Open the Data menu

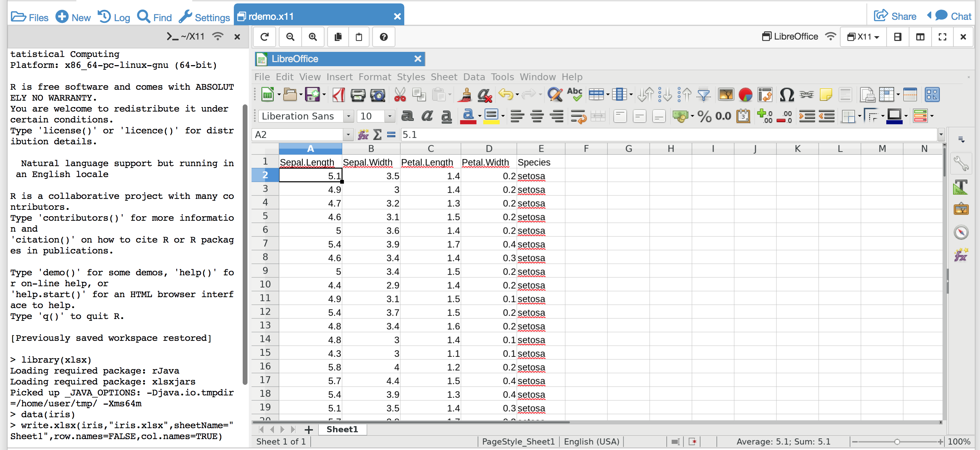pos(474,77)
